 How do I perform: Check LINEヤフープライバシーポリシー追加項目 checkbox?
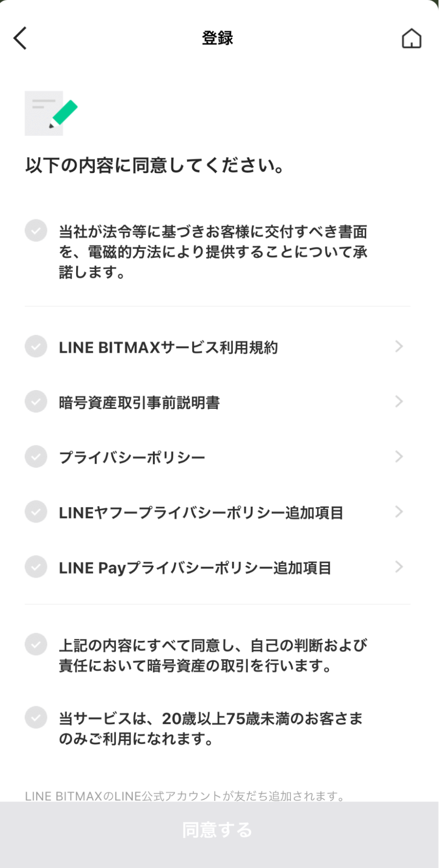36,512
